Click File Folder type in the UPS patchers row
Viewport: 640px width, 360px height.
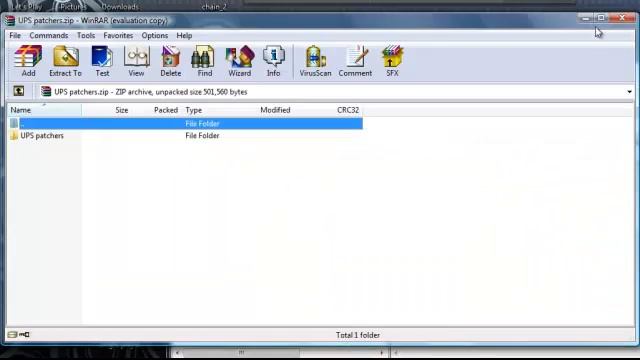point(202,136)
